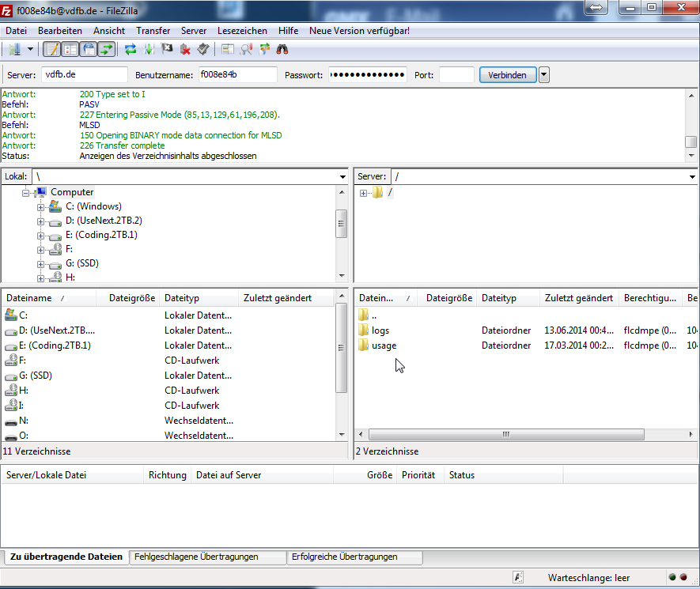
Task: Toggle message log display button
Action: coord(51,49)
